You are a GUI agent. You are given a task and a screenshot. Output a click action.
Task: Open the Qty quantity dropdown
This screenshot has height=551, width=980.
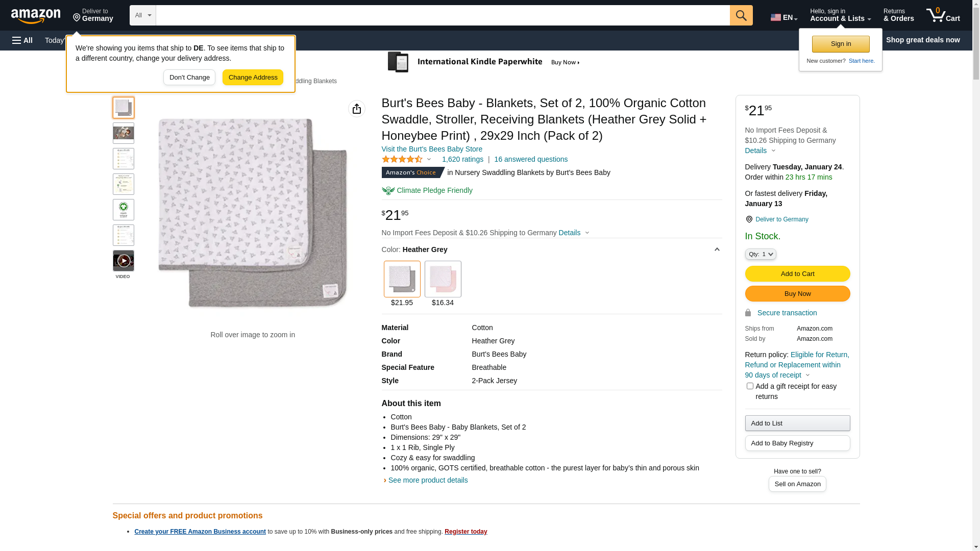coord(761,254)
